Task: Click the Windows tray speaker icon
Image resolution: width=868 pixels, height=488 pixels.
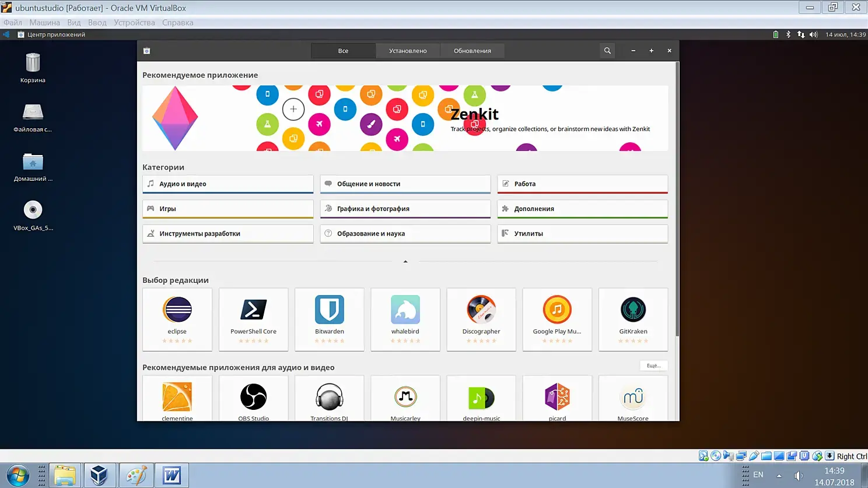Action: click(799, 476)
